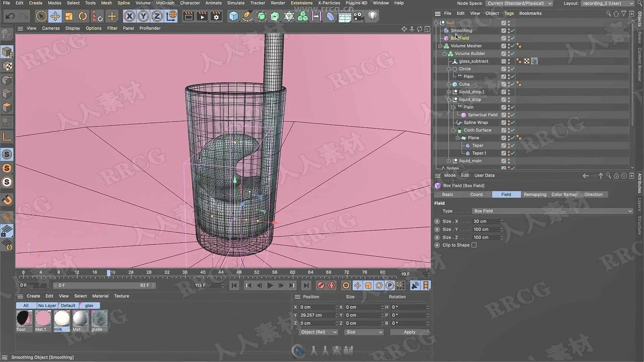Image resolution: width=644 pixels, height=362 pixels.
Task: Toggle Smoothing deformer enable checkmark
Action: pos(513,31)
